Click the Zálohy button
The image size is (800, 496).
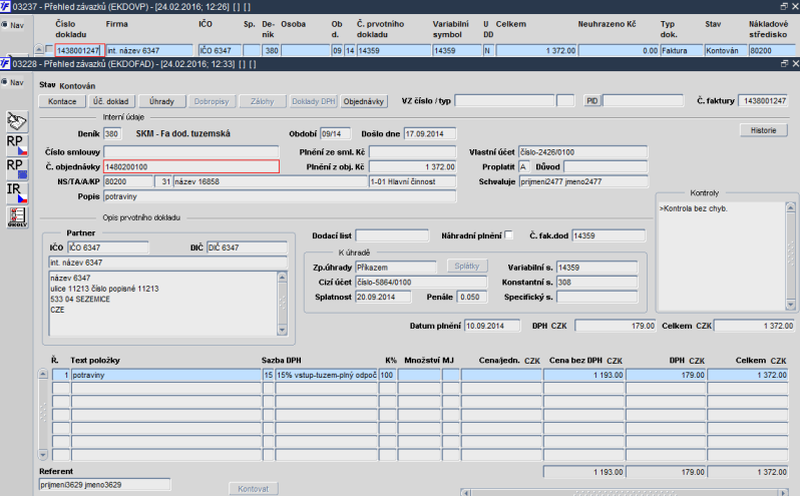coord(262,101)
